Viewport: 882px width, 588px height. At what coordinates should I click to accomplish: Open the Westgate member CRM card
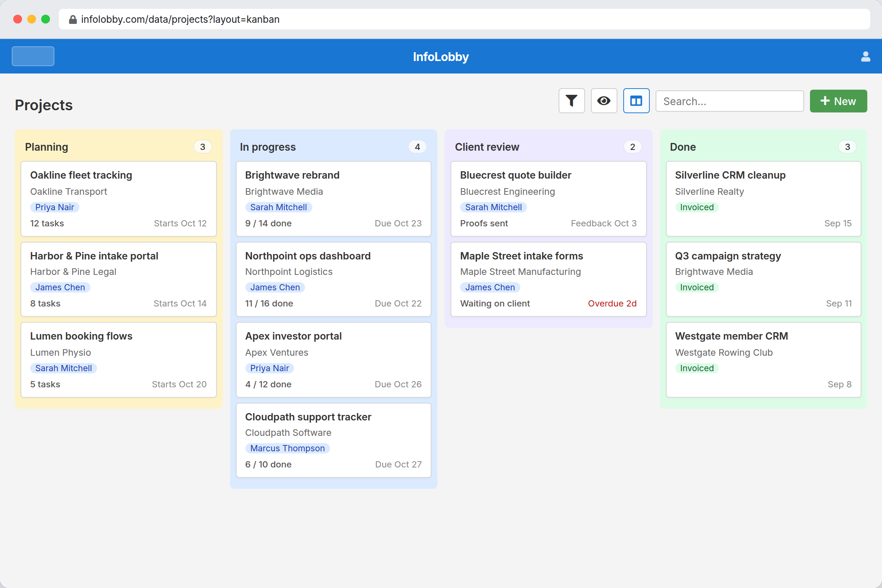click(763, 360)
